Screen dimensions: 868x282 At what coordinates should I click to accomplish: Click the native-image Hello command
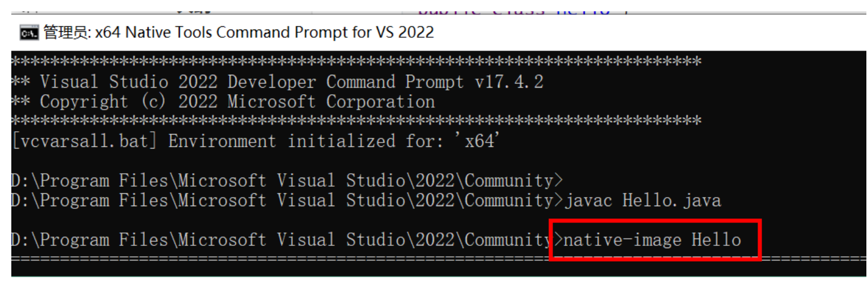[652, 239]
